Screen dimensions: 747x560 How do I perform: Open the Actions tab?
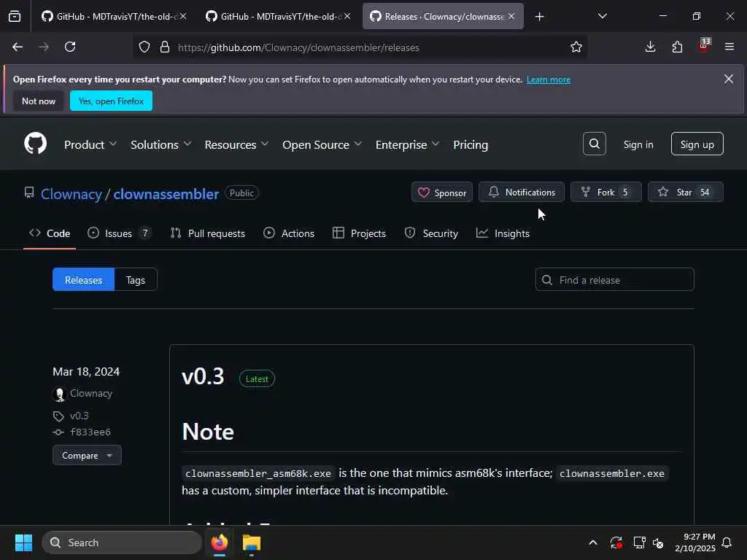289,233
